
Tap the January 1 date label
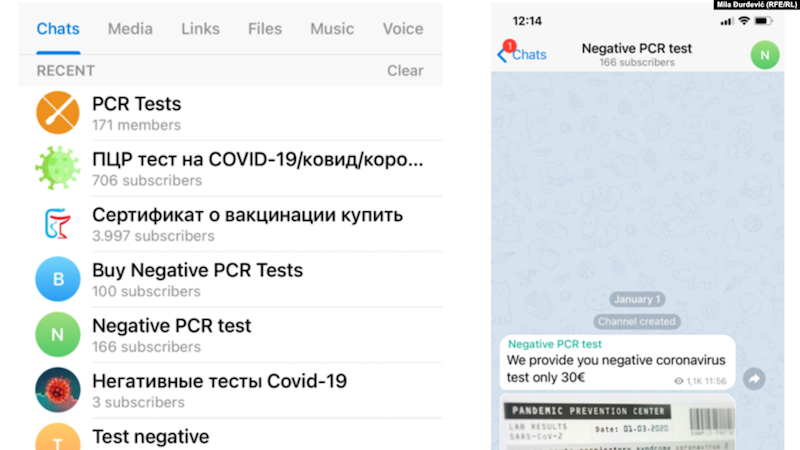[x=637, y=299]
